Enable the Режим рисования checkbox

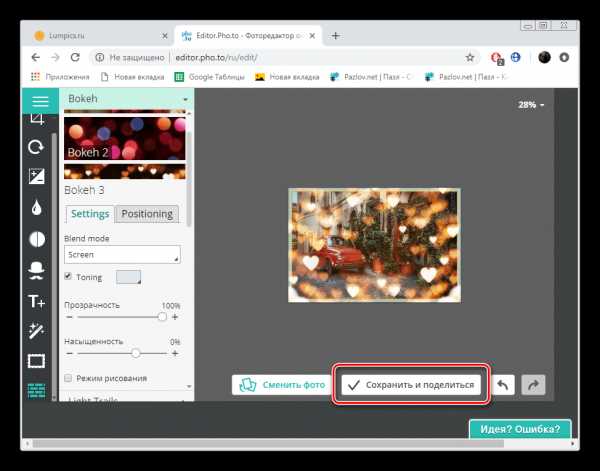coord(68,378)
